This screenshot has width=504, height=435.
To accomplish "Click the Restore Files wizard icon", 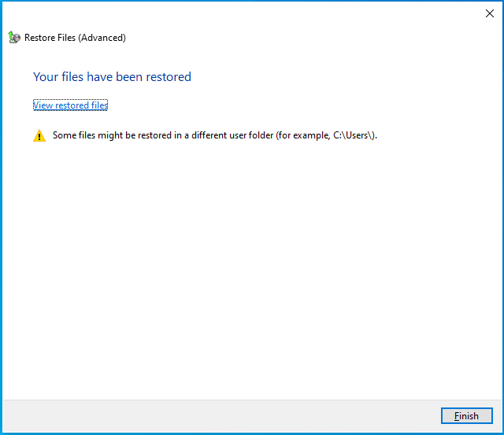I will [14, 37].
